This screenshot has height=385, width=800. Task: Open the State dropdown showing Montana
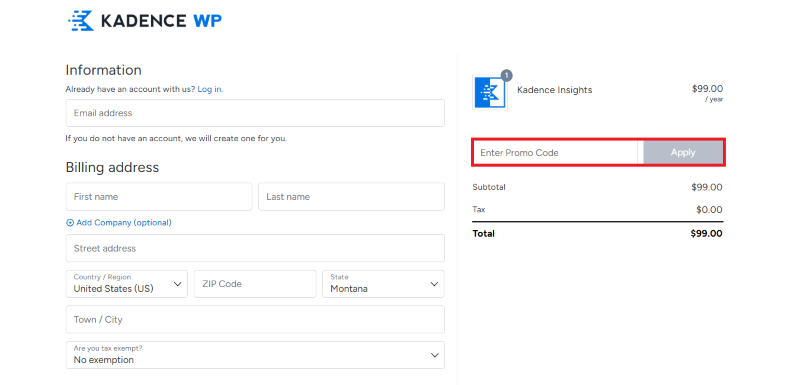[383, 284]
